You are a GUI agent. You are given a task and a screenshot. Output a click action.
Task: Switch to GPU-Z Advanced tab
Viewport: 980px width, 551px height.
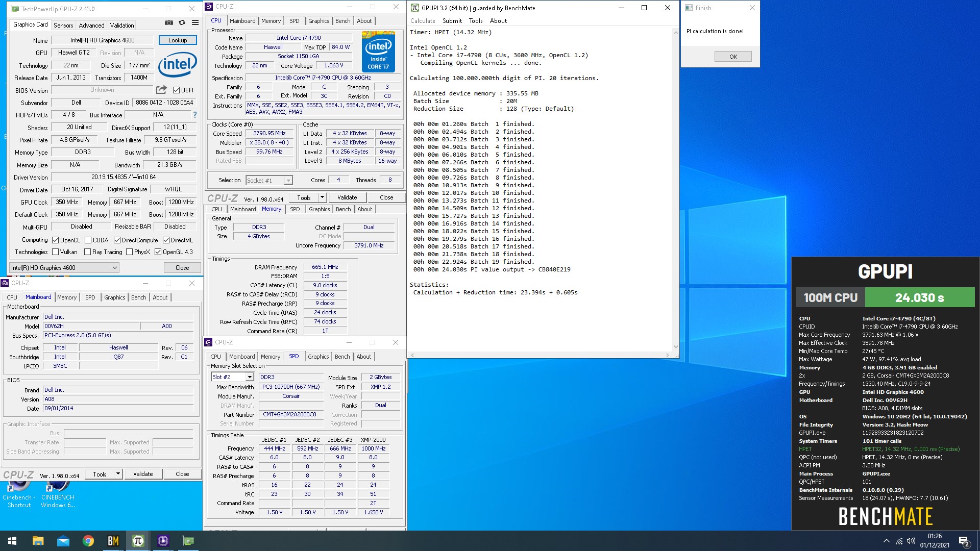(x=91, y=25)
